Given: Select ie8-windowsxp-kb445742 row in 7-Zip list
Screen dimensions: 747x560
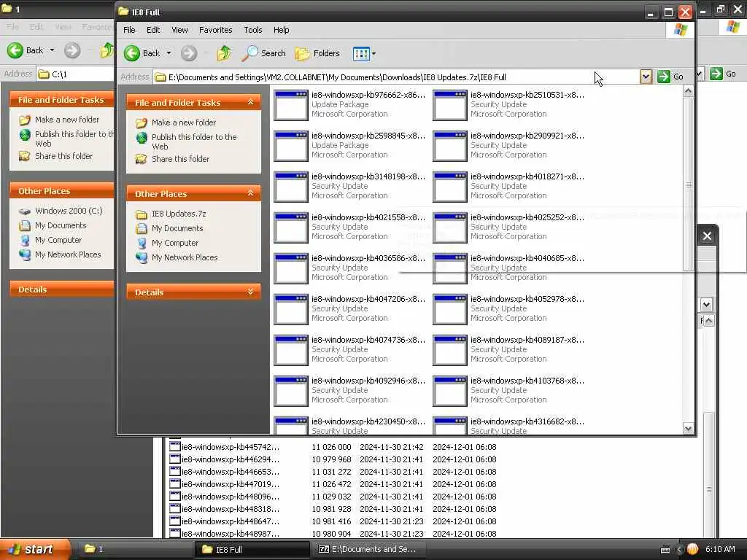Looking at the screenshot, I should coord(333,447).
